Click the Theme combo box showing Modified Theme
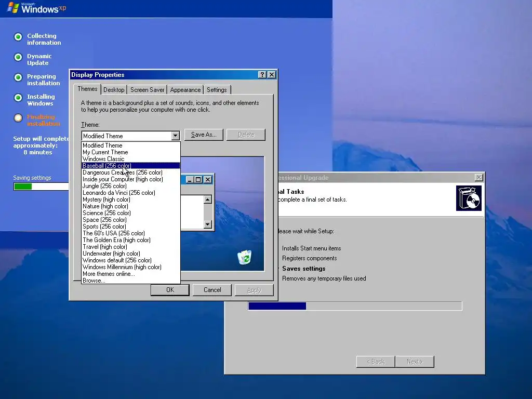The height and width of the screenshot is (399, 532). (x=130, y=136)
